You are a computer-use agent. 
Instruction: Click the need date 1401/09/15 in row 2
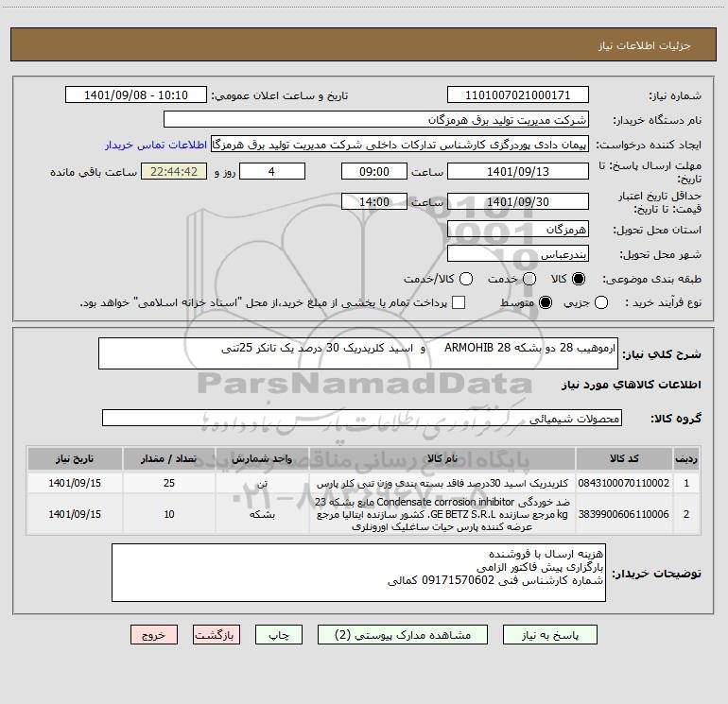click(75, 514)
